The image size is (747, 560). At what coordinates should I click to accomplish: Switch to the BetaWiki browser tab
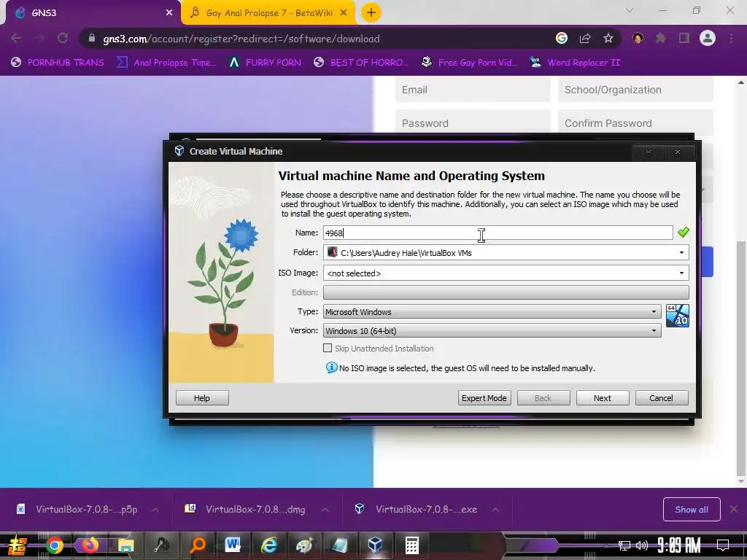tap(268, 13)
